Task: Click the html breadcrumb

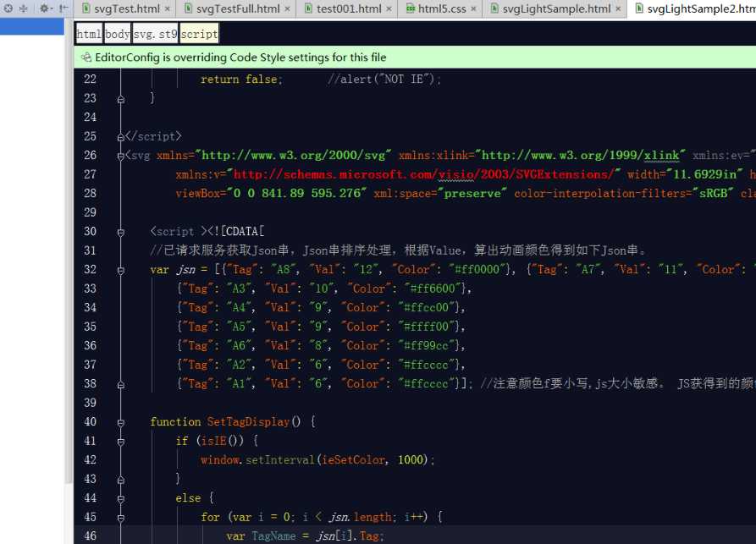Action: (89, 34)
